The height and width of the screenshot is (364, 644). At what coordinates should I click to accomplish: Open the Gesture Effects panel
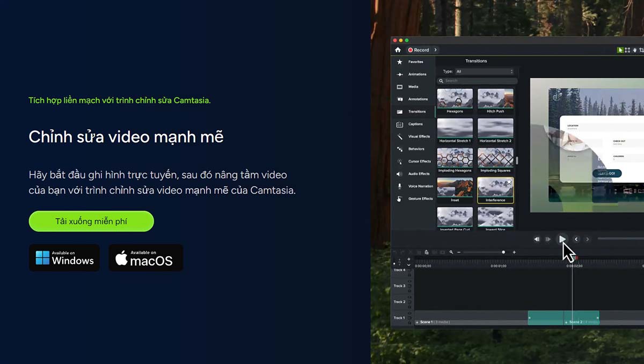(x=413, y=199)
